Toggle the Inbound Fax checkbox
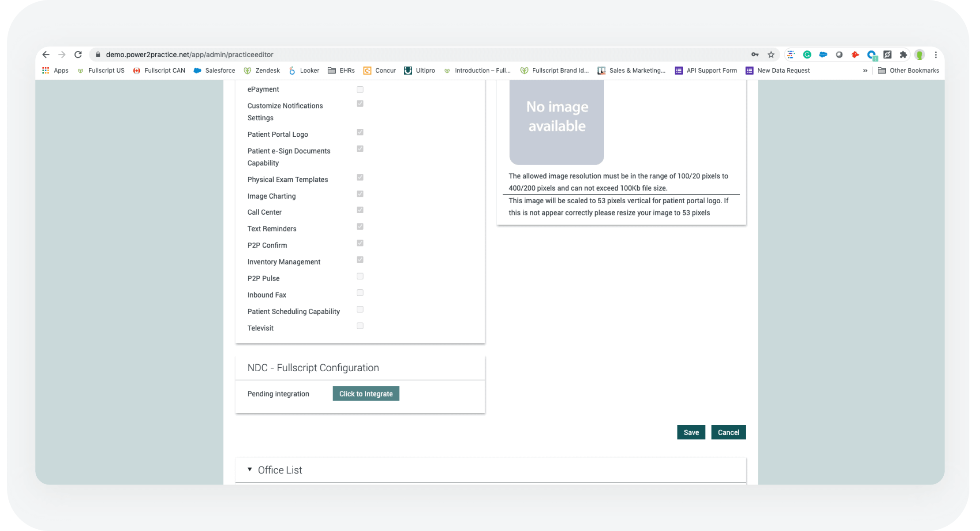 (x=360, y=293)
